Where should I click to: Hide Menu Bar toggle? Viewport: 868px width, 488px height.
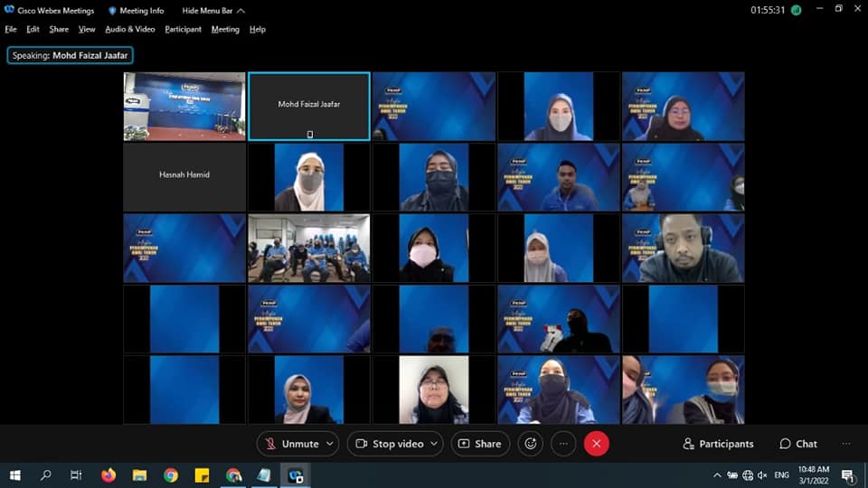click(212, 11)
